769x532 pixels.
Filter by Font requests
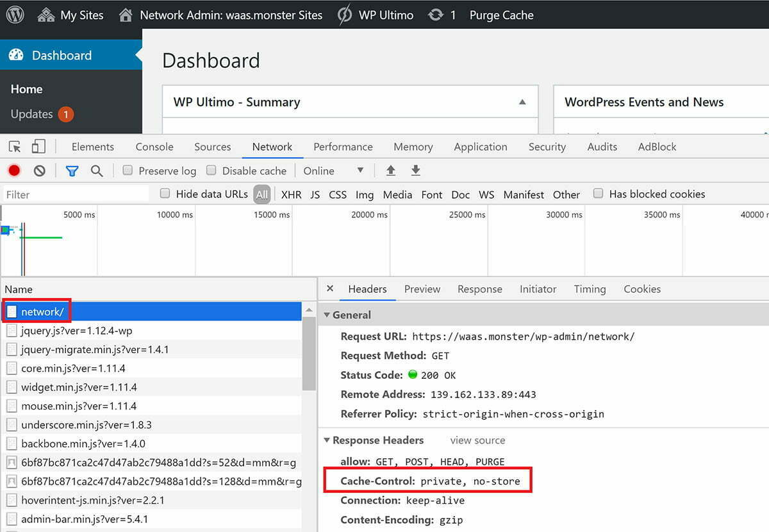point(432,194)
